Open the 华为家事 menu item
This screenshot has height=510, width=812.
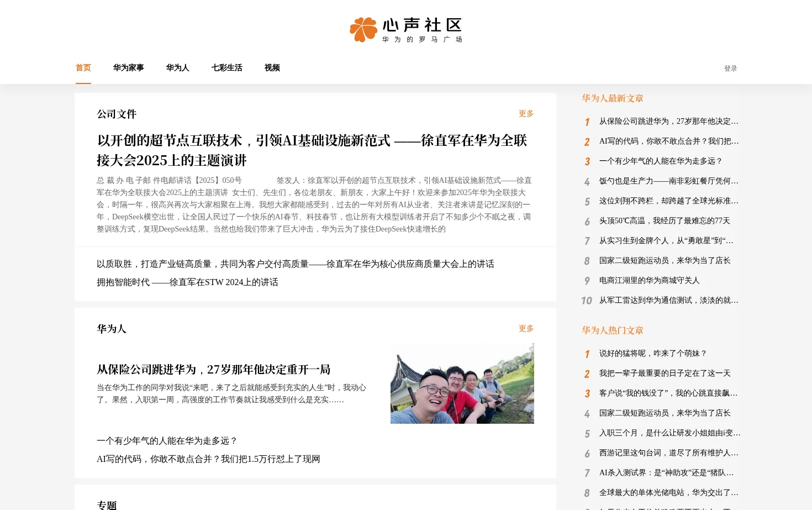pos(129,68)
